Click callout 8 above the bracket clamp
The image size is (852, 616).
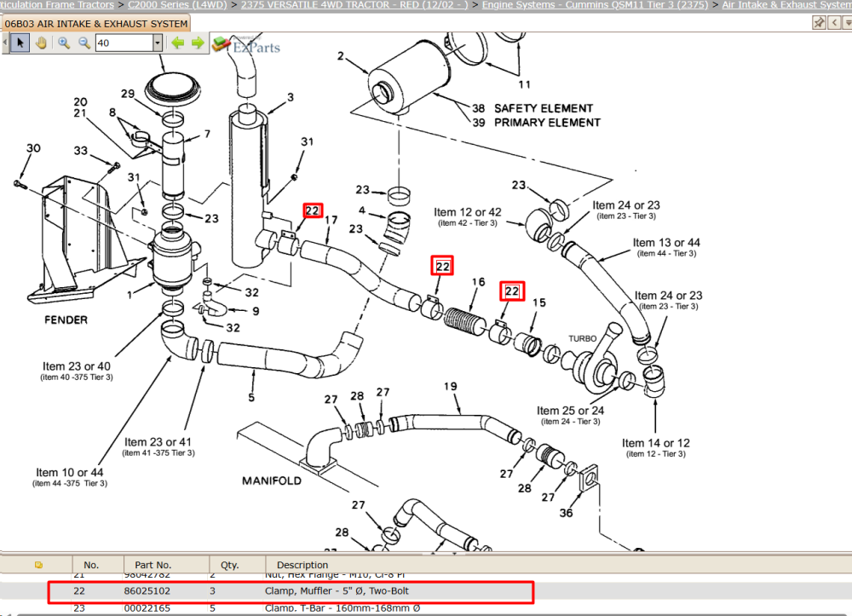point(112,112)
